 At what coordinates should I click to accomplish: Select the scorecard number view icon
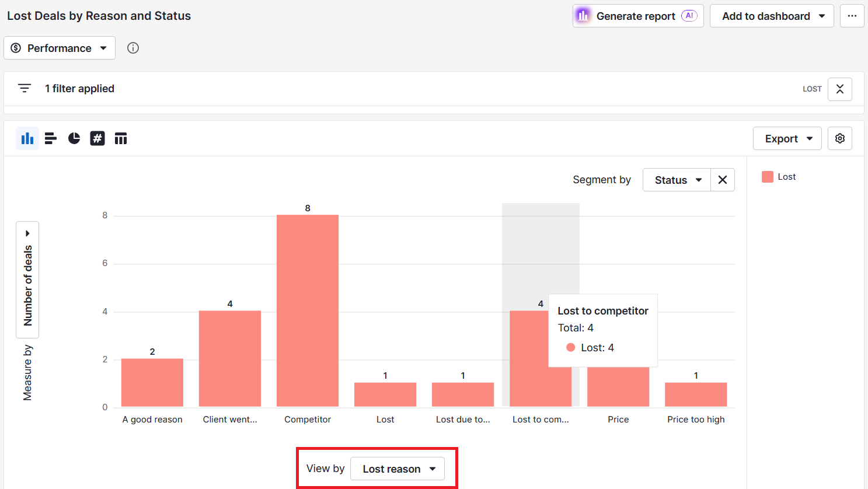(x=97, y=138)
